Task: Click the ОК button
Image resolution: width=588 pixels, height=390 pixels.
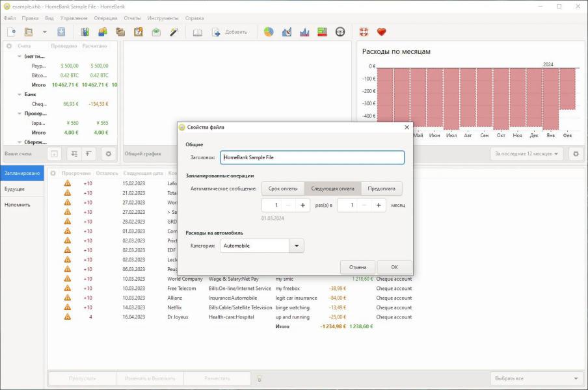Action: tap(395, 267)
